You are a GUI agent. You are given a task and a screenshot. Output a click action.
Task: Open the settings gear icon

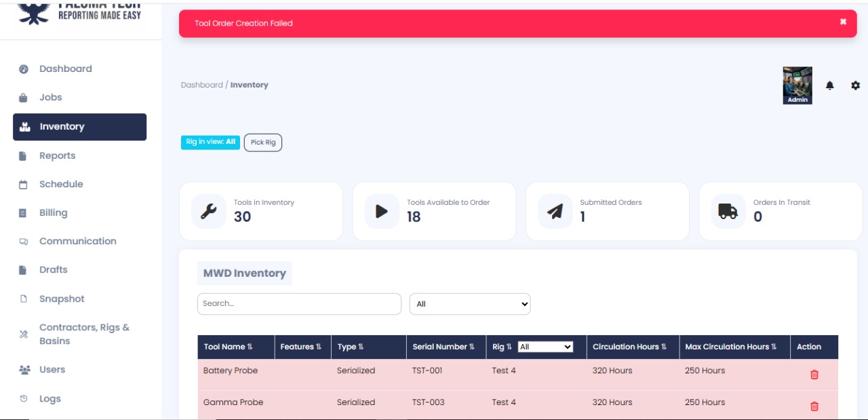855,85
